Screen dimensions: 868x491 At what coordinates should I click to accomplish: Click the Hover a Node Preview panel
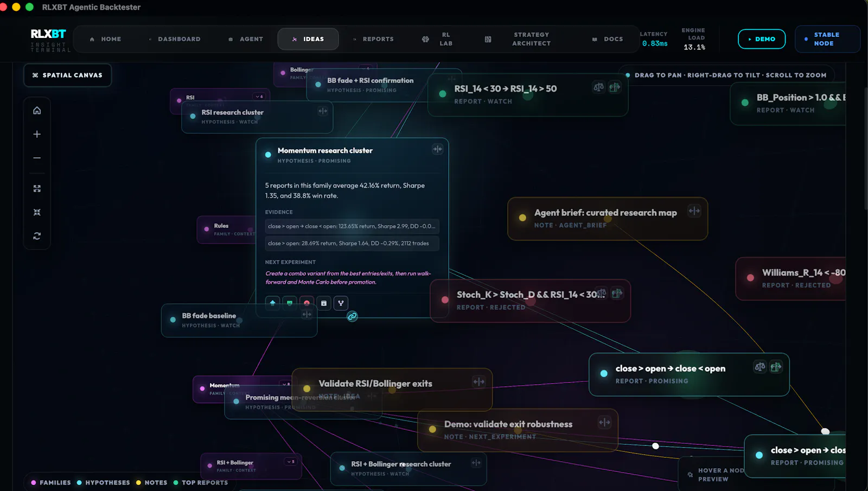point(712,474)
